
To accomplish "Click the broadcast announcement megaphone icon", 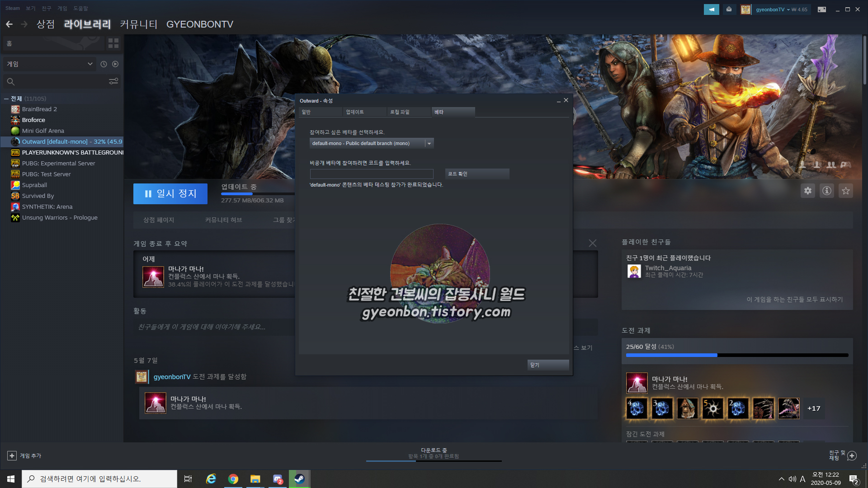I will [x=711, y=9].
